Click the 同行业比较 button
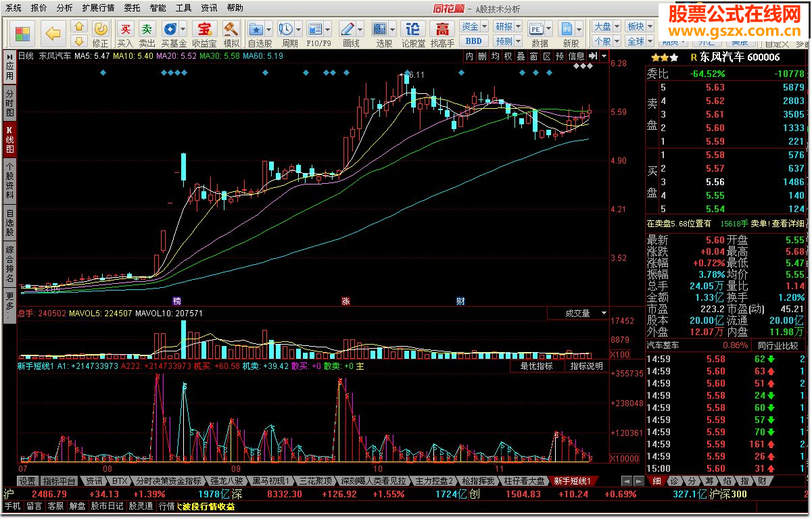 [x=780, y=345]
